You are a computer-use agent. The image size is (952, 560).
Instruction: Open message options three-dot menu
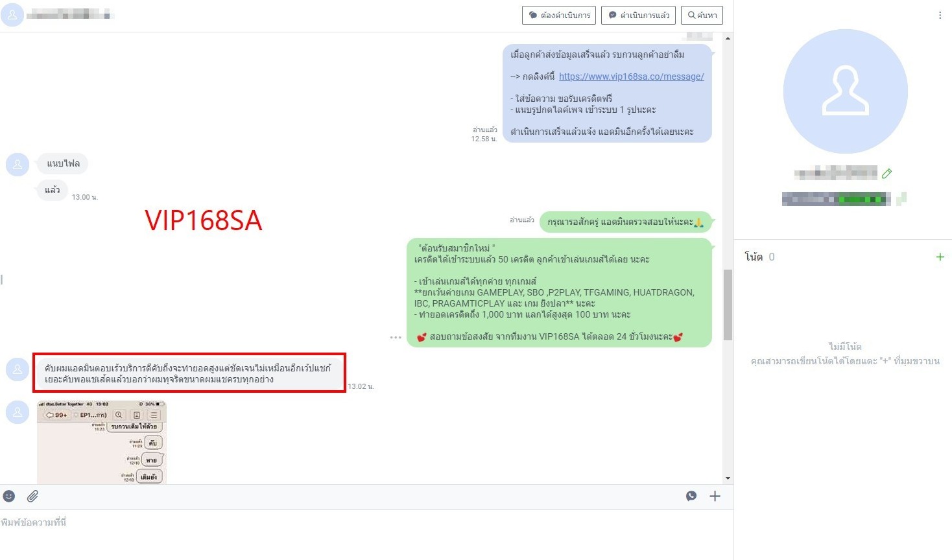click(x=396, y=338)
